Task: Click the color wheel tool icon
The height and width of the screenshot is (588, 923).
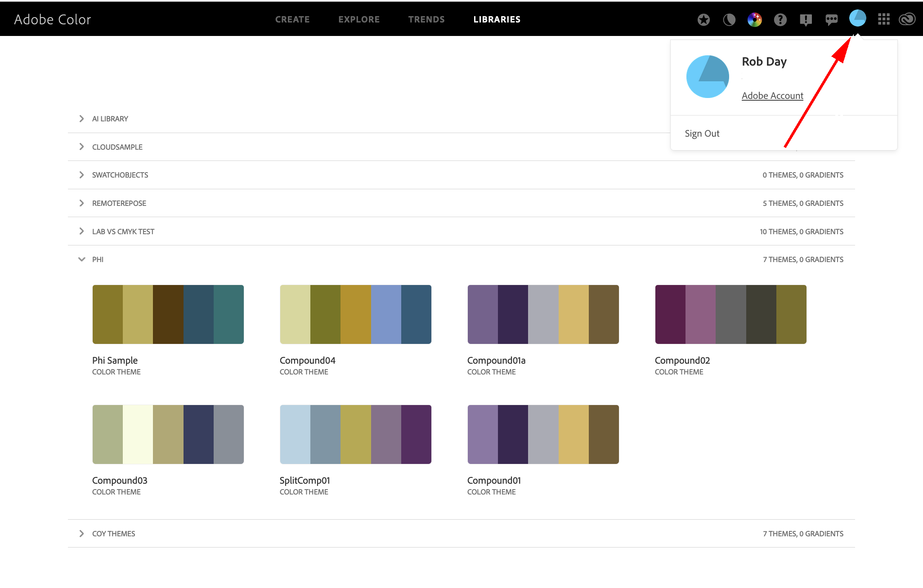Action: [x=755, y=19]
